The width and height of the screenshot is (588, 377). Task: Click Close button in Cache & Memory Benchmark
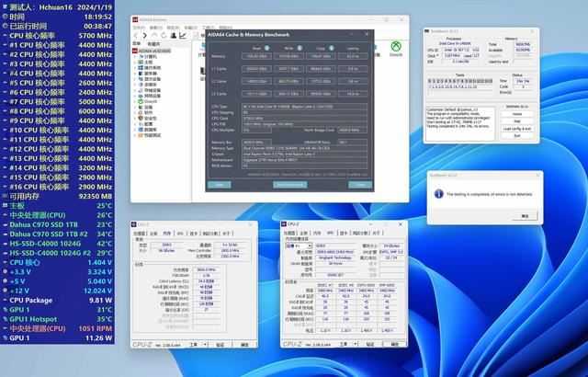(360, 185)
